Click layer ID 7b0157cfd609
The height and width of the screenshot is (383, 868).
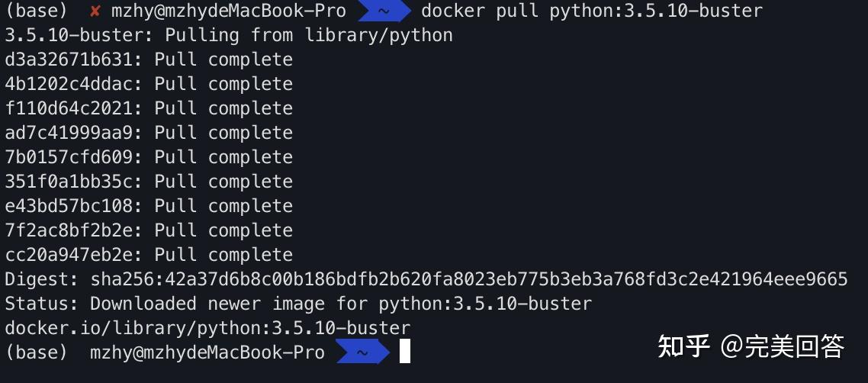pyautogui.click(x=69, y=157)
